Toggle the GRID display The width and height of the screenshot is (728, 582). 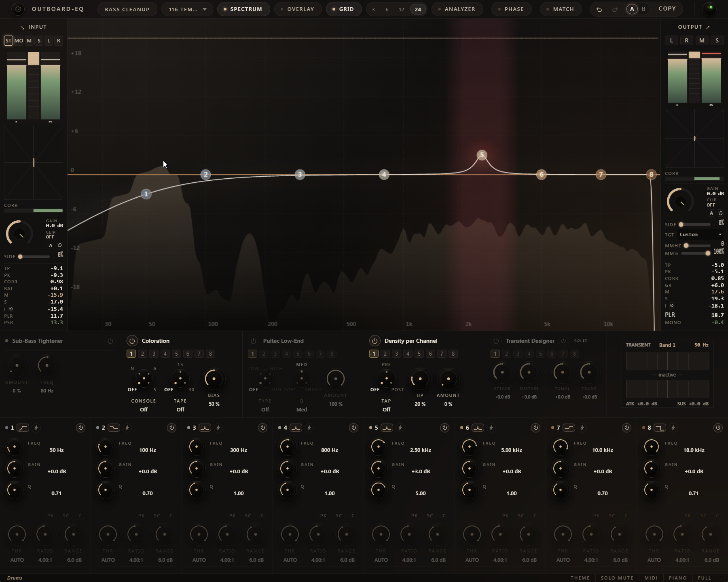343,9
